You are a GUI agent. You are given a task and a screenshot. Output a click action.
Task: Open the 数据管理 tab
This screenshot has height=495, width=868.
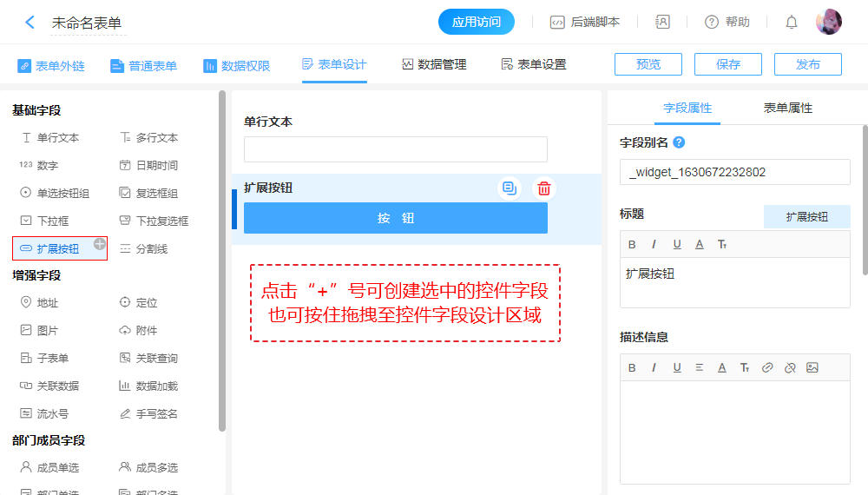[x=434, y=65]
